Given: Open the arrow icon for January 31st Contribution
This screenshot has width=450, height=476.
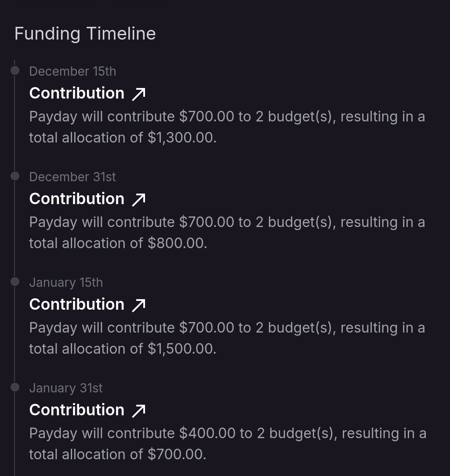Looking at the screenshot, I should [139, 410].
